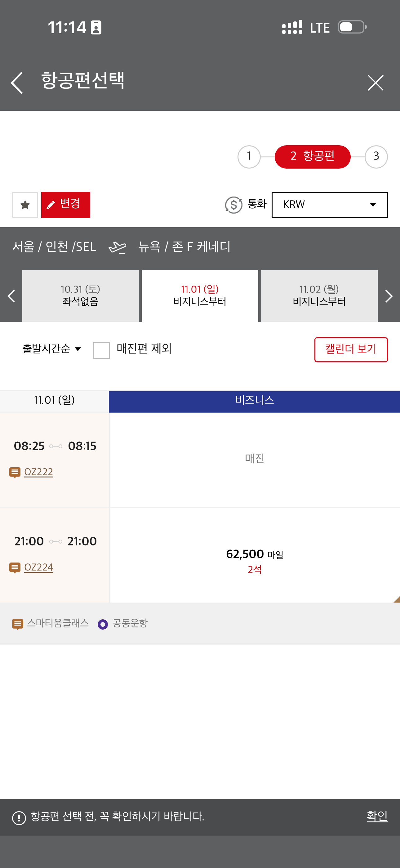Open flight OZ222 details link
Image resolution: width=400 pixels, height=868 pixels.
pyautogui.click(x=38, y=472)
